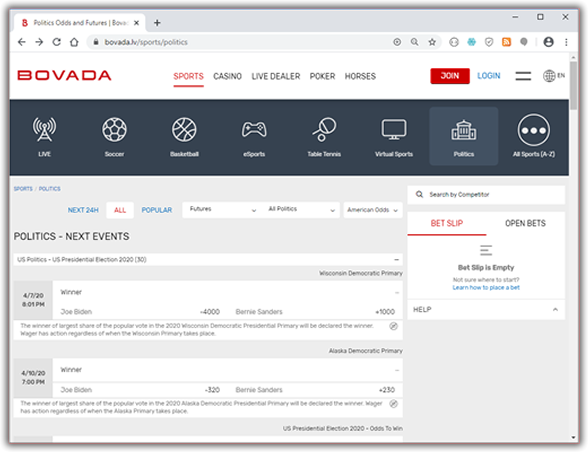Click SPORTS breadcrumb link

pyautogui.click(x=23, y=189)
